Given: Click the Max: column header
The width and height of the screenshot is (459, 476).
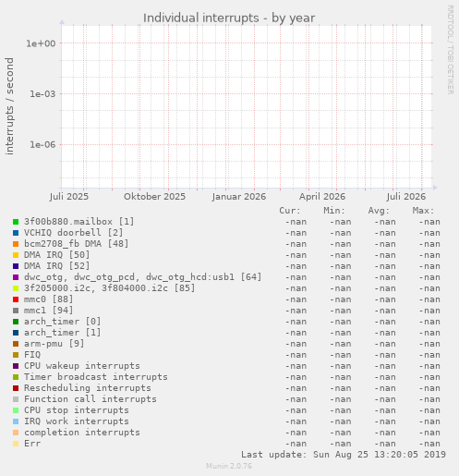Looking at the screenshot, I should (x=423, y=211).
